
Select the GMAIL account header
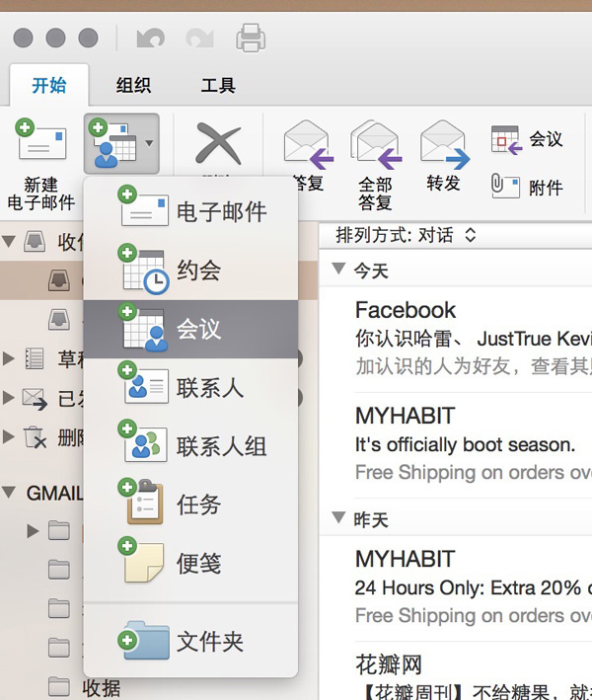(x=54, y=493)
